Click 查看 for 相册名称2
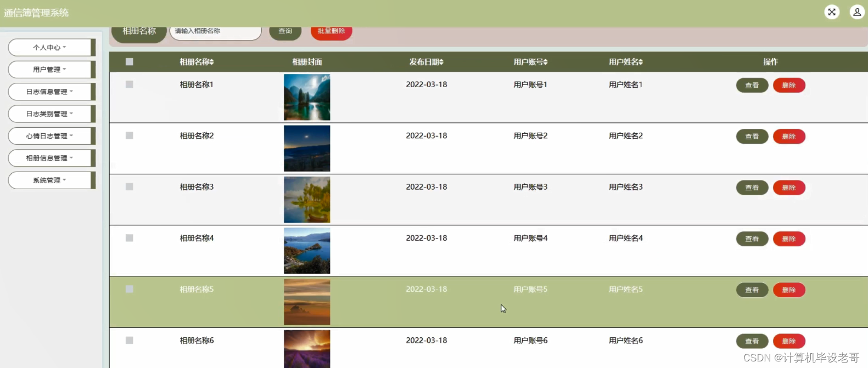 pyautogui.click(x=752, y=137)
